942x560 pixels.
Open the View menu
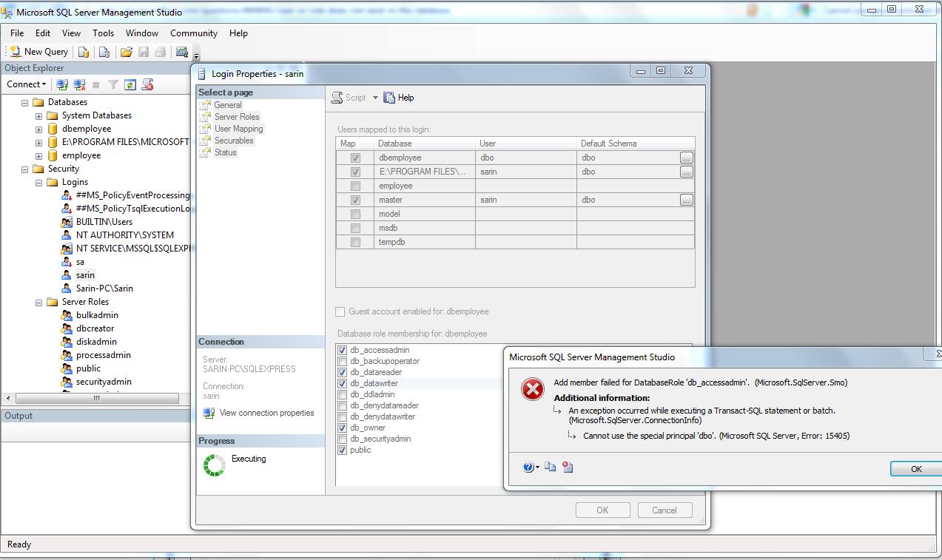(71, 33)
